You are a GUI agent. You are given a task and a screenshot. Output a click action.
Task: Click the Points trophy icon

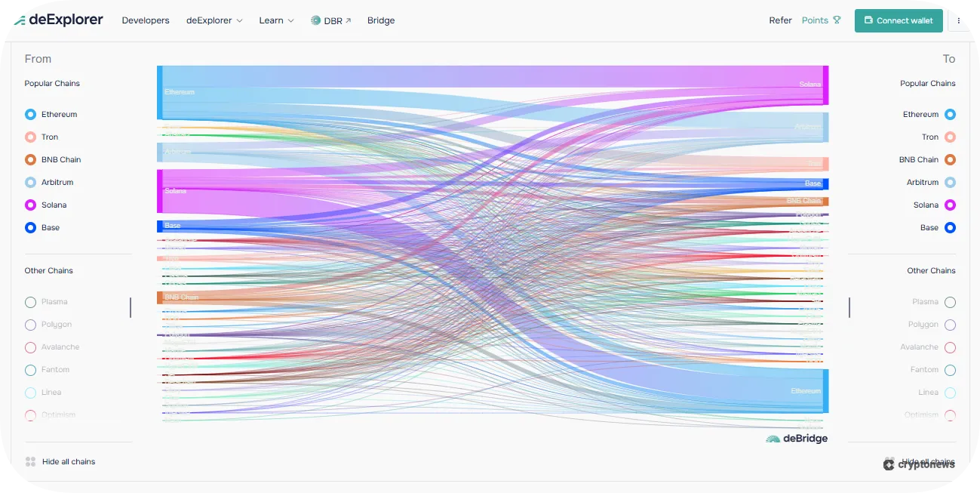837,20
